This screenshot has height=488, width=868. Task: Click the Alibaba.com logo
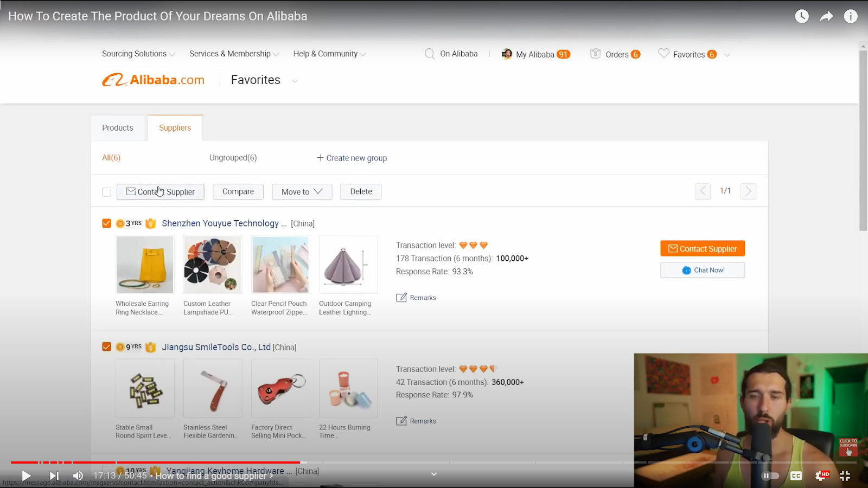pyautogui.click(x=154, y=80)
